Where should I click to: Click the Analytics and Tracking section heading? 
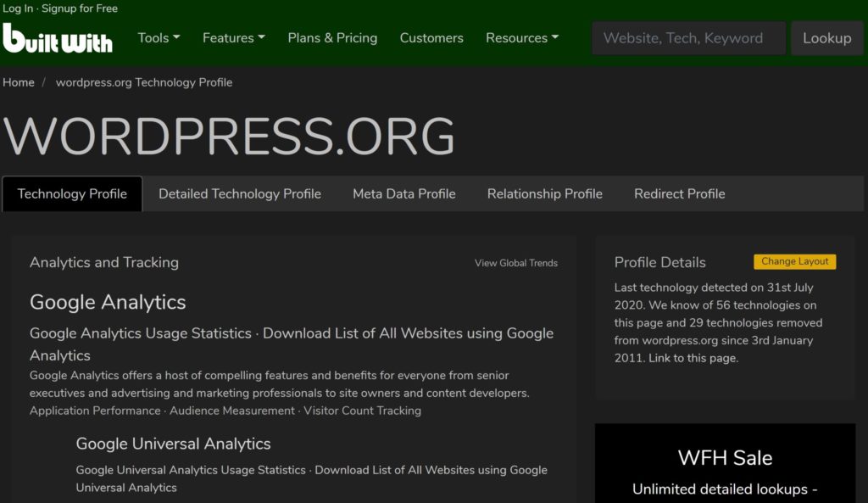[x=104, y=263]
